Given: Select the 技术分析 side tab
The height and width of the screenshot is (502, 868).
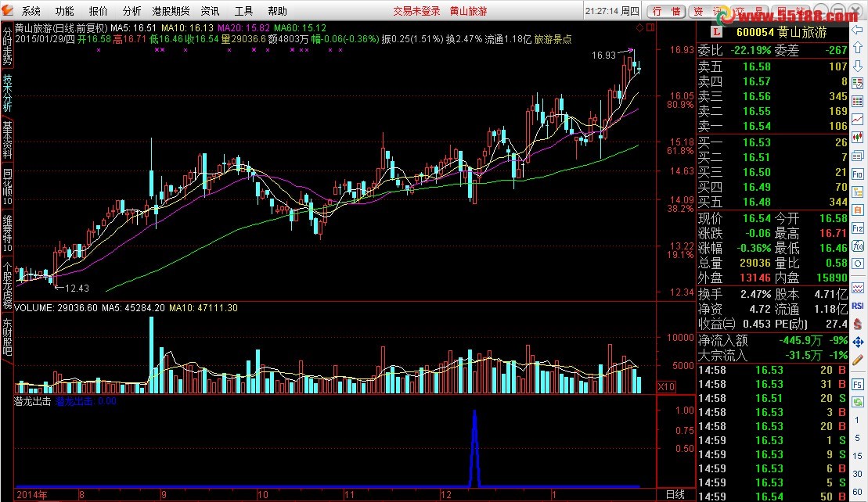Looking at the screenshot, I should (x=7, y=93).
